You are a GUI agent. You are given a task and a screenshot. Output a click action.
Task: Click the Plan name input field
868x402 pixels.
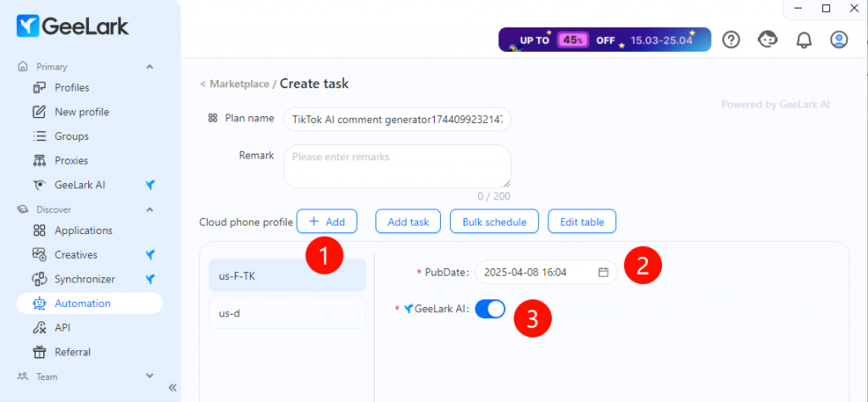click(397, 119)
